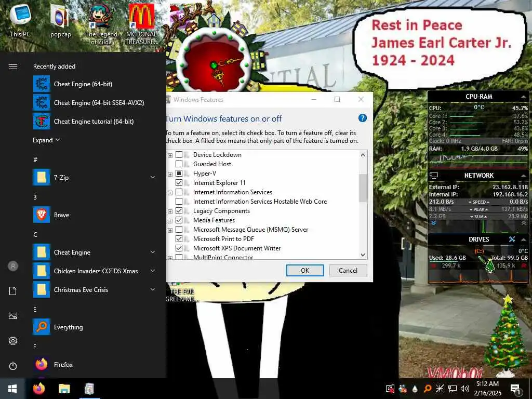Open This PC desktop icon
The image size is (532, 399).
coord(20,20)
